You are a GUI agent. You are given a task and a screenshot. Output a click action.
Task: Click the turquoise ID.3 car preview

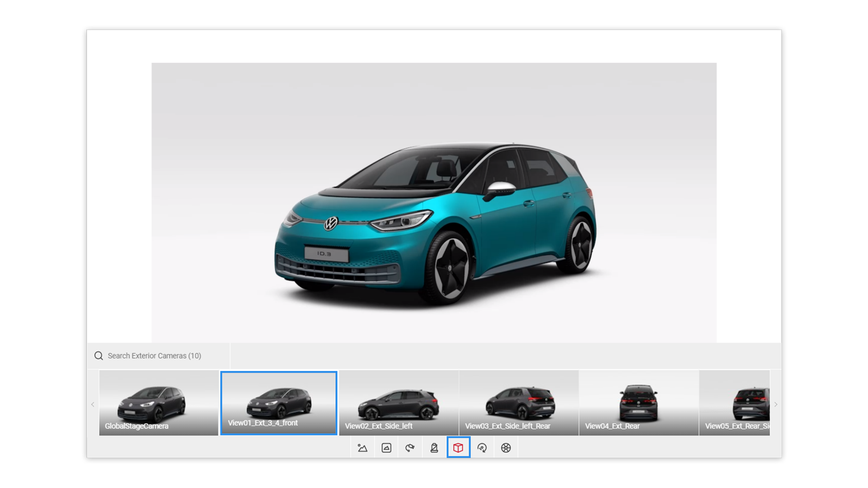coord(435,224)
